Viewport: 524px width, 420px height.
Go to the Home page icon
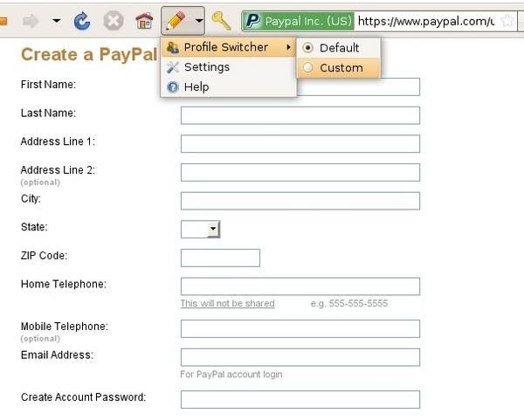tap(144, 21)
